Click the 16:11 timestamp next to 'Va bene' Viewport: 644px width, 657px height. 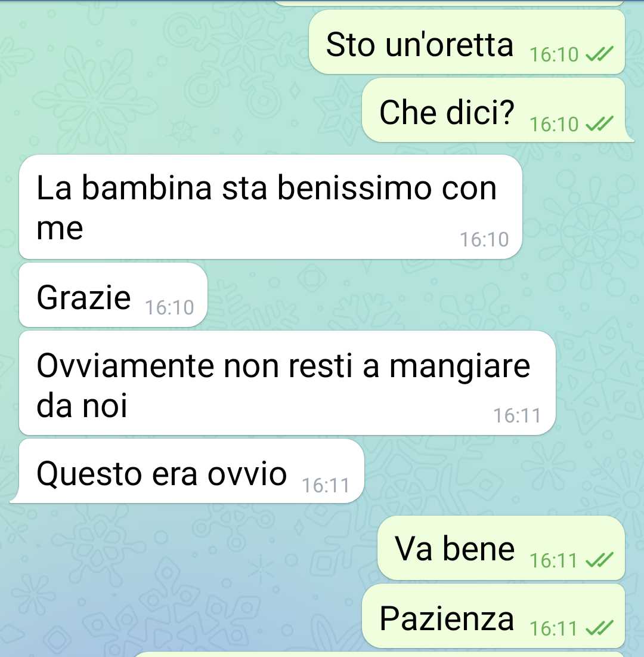553,561
